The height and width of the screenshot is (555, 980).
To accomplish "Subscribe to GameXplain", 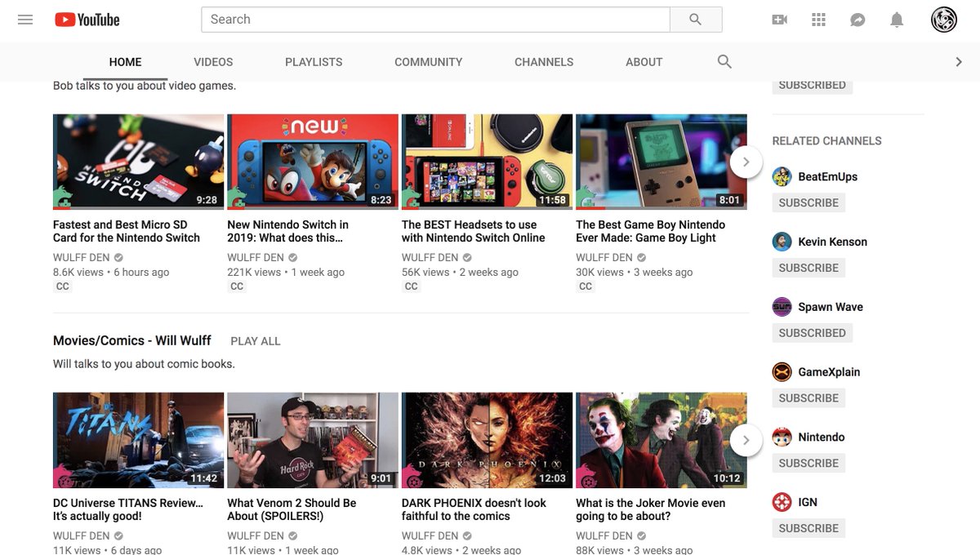I will 808,398.
